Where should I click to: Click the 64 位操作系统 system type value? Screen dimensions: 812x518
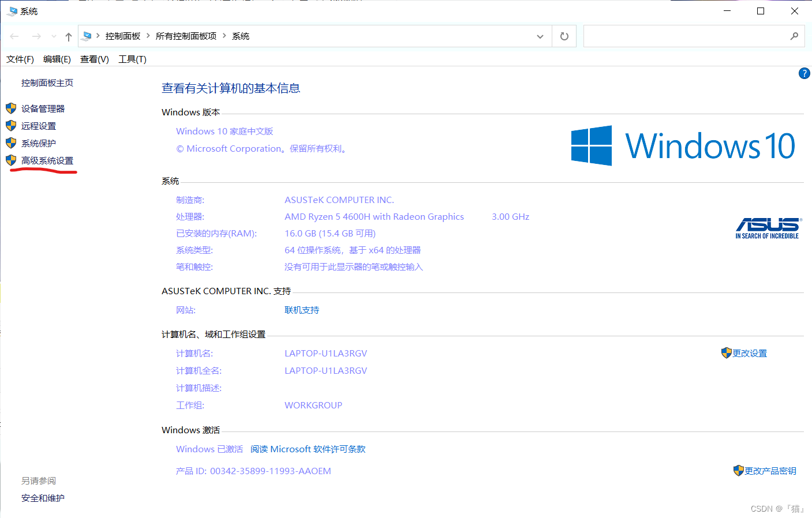click(353, 250)
